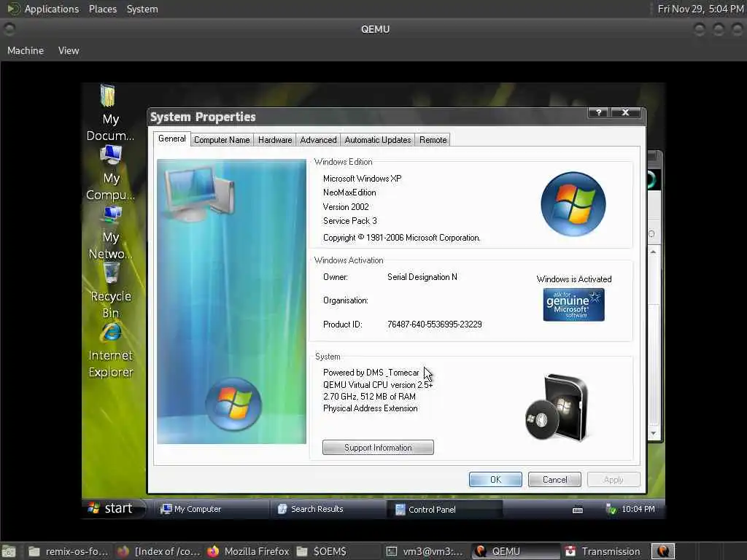747x560 pixels.
Task: Click the Windows software box image
Action: 557,408
